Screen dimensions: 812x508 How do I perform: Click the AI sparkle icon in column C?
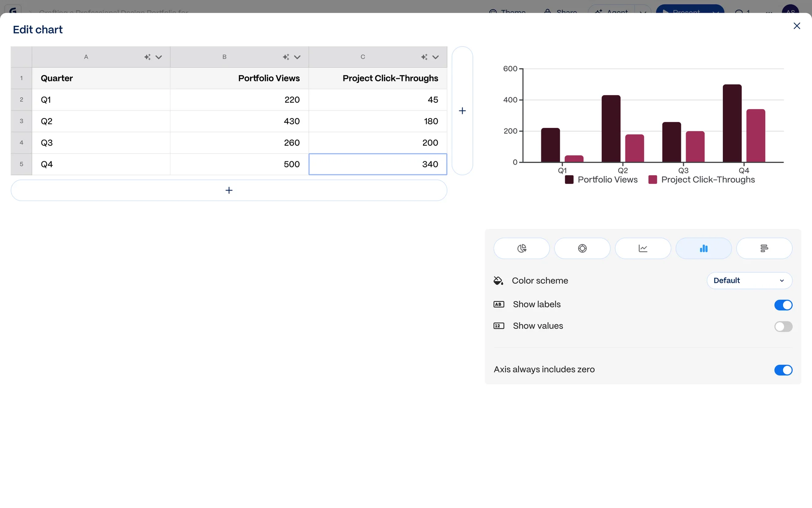pos(424,57)
